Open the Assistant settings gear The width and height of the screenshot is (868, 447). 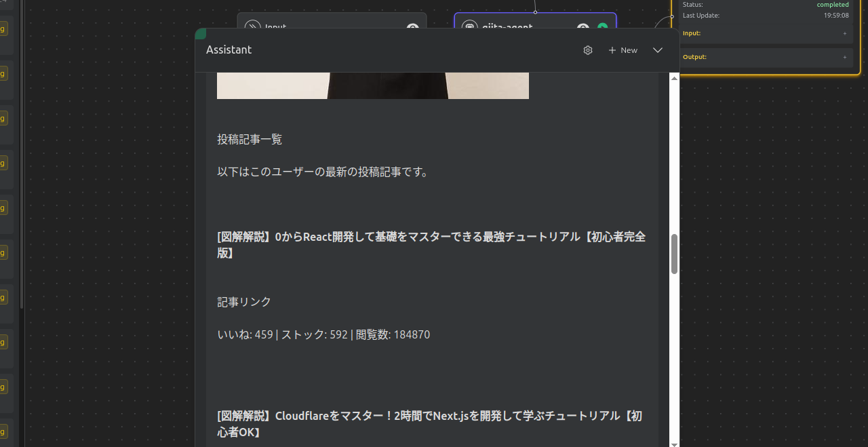pos(587,50)
